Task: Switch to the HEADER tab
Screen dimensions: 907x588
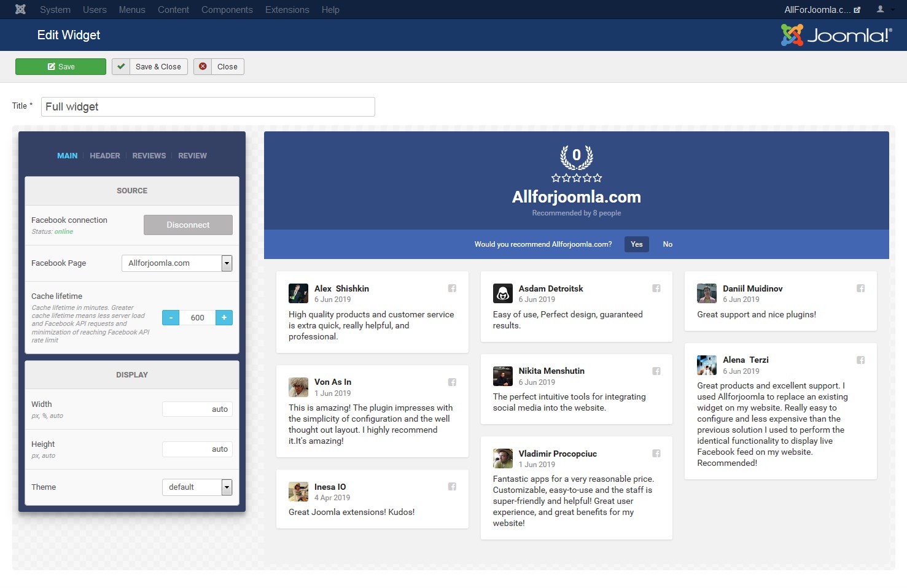Action: 105,156
